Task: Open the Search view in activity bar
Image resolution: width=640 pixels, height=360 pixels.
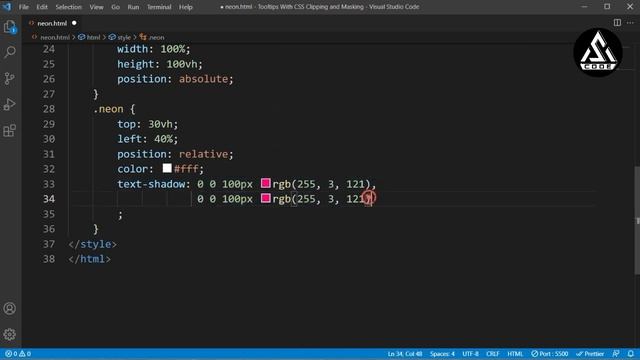Action: click(x=10, y=52)
